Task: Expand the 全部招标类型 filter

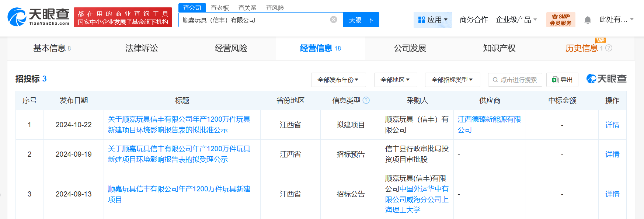Action: (x=452, y=80)
